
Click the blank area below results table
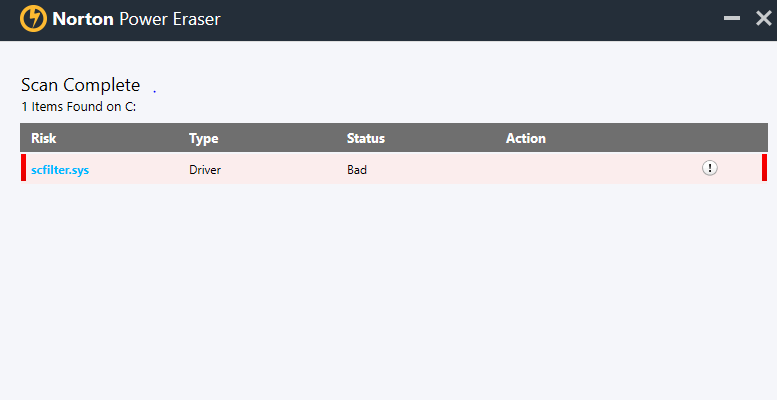point(390,290)
